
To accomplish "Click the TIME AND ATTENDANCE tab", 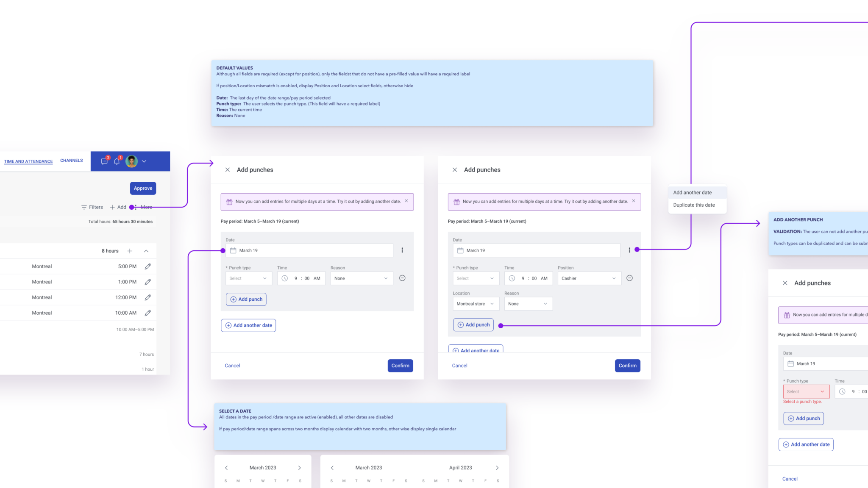I will pos(28,161).
